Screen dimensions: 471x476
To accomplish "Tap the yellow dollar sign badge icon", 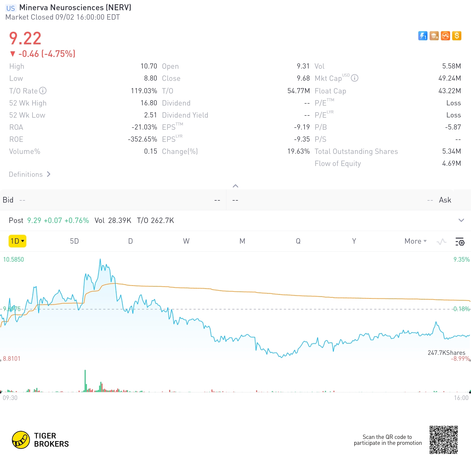I will [x=456, y=36].
